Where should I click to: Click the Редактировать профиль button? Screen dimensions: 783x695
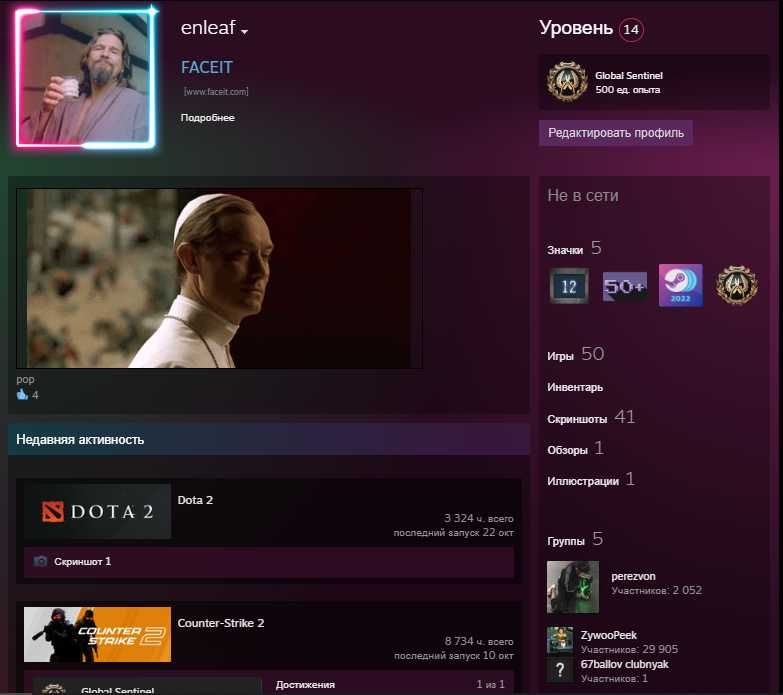tap(616, 133)
